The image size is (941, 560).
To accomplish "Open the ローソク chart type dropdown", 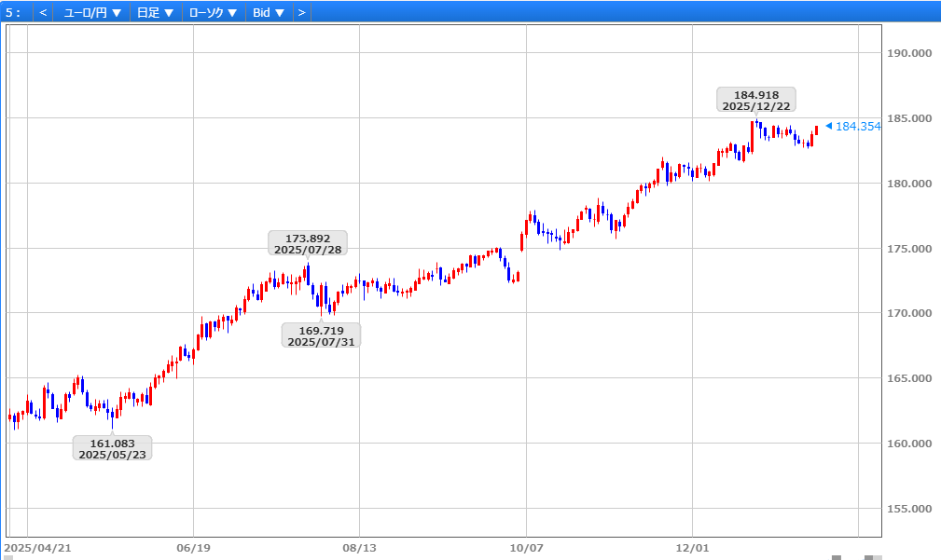I will coord(213,13).
